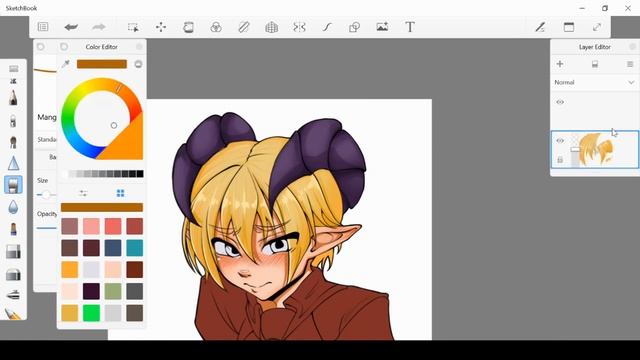Select the soft eraser in brush palette

tap(13, 274)
